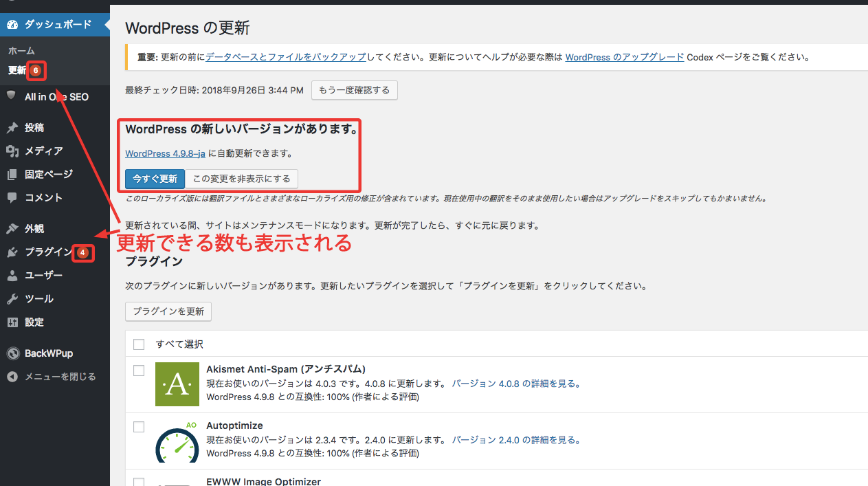The image size is (868, 486).
Task: Click the Posts pushpin icon
Action: click(12, 127)
